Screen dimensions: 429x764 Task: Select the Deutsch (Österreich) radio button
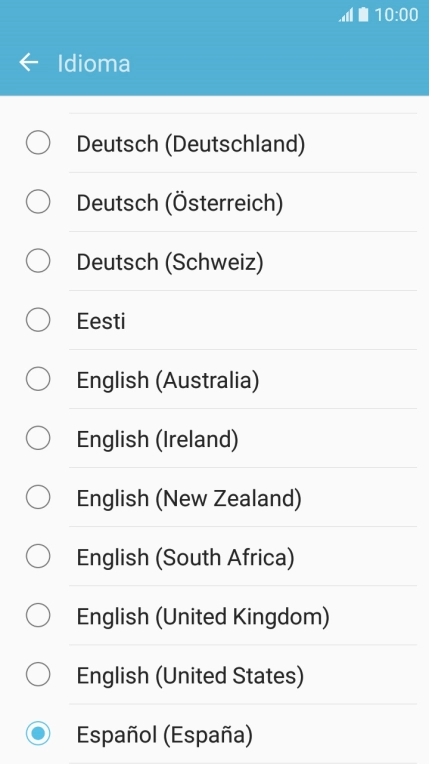[38, 202]
